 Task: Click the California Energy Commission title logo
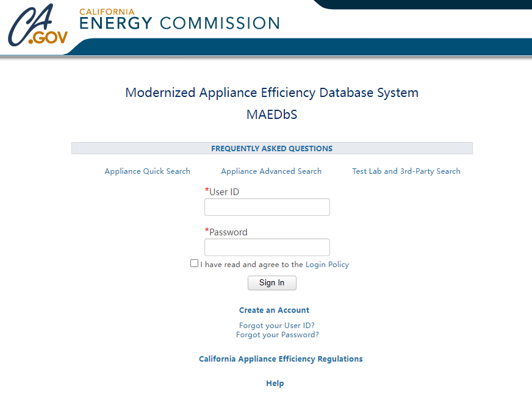coord(179,20)
